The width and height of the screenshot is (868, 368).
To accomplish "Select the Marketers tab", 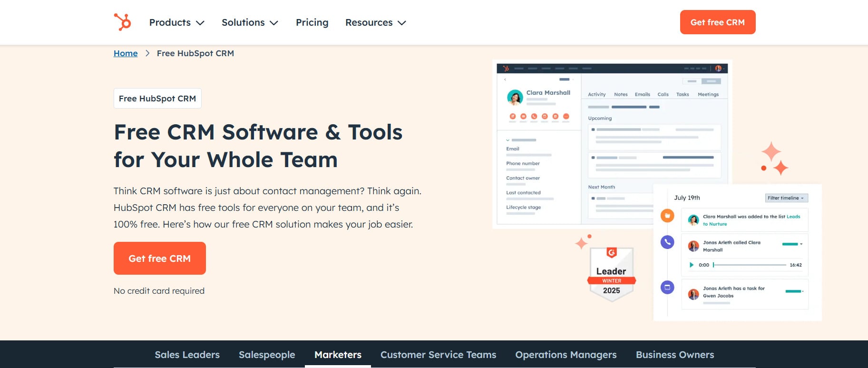I will click(x=338, y=355).
